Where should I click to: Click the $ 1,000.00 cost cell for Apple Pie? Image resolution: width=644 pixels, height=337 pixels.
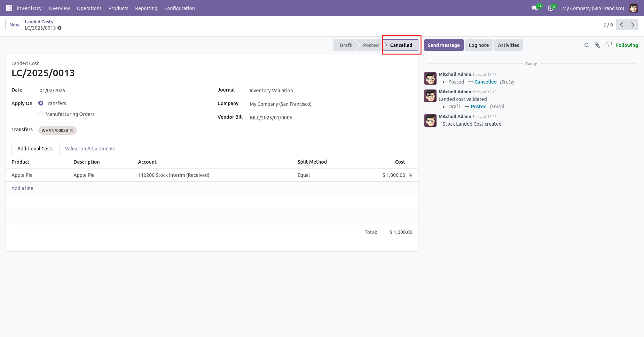point(394,175)
